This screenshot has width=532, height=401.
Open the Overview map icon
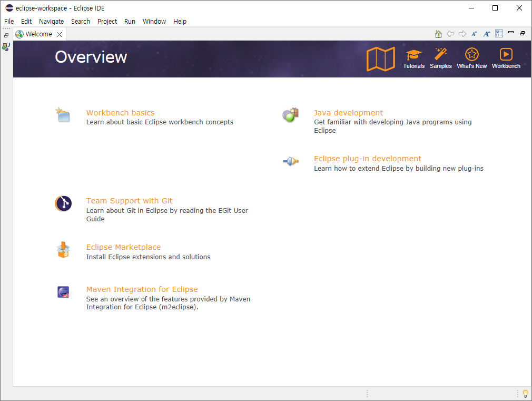click(x=381, y=59)
